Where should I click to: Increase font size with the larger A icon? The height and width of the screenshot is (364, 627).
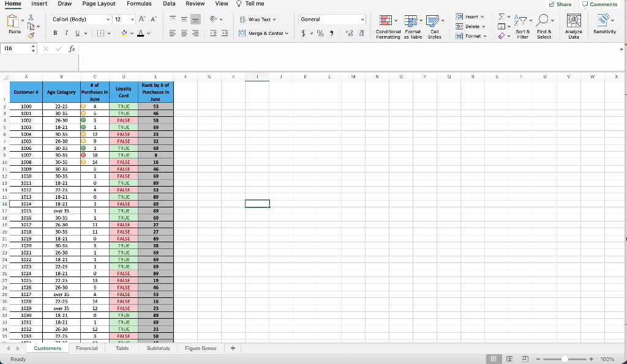(x=142, y=19)
